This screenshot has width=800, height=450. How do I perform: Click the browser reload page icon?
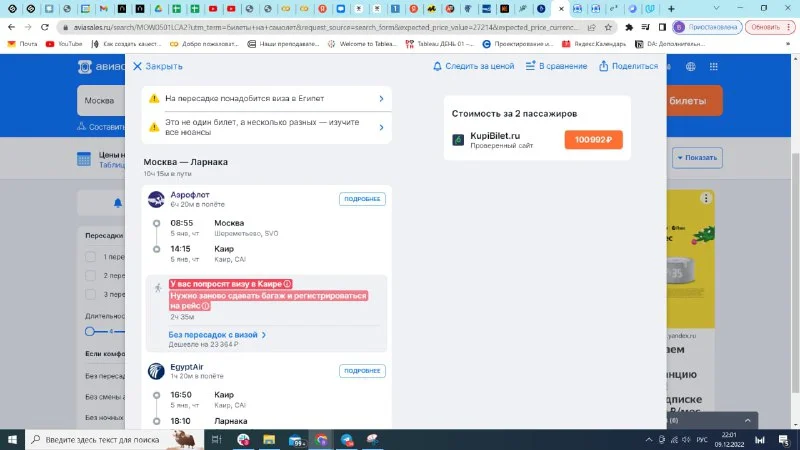(x=49, y=27)
